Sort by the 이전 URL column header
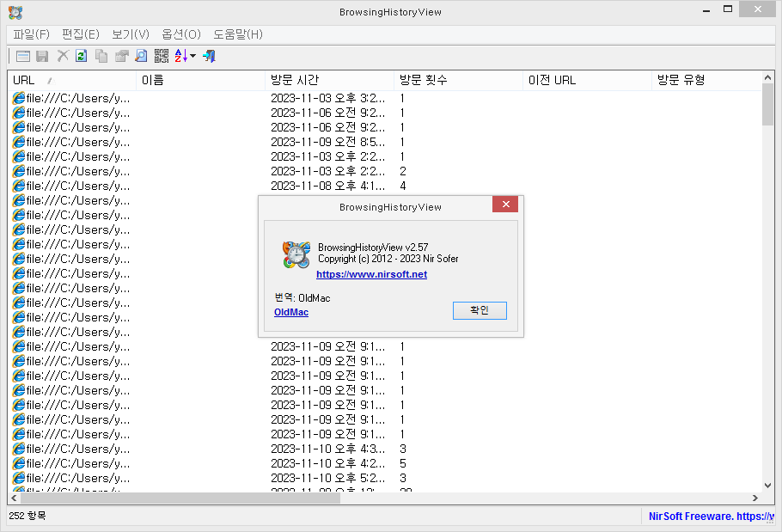 pyautogui.click(x=587, y=80)
